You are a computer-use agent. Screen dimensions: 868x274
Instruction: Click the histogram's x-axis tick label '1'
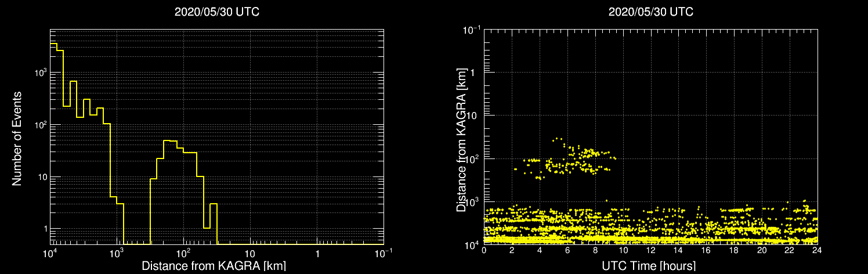[317, 253]
